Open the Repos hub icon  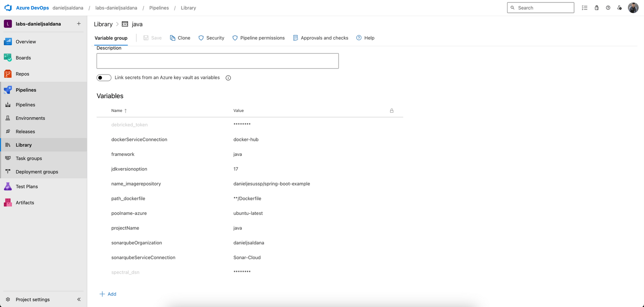8,74
